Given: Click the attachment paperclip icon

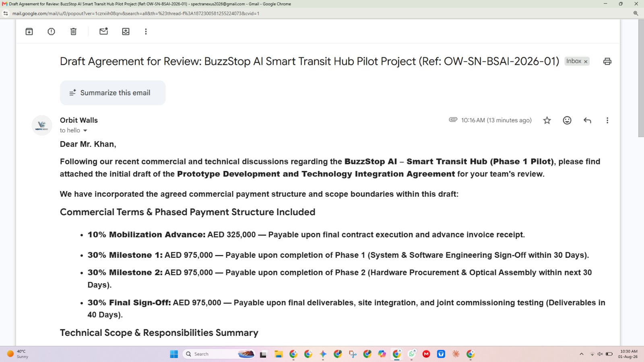Looking at the screenshot, I should point(453,120).
